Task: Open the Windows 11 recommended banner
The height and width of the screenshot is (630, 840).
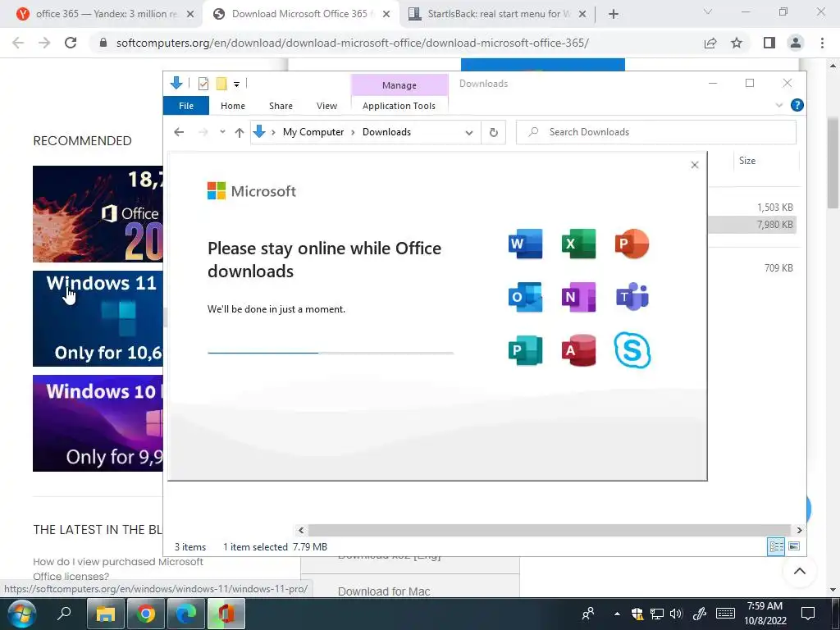Action: tap(98, 319)
